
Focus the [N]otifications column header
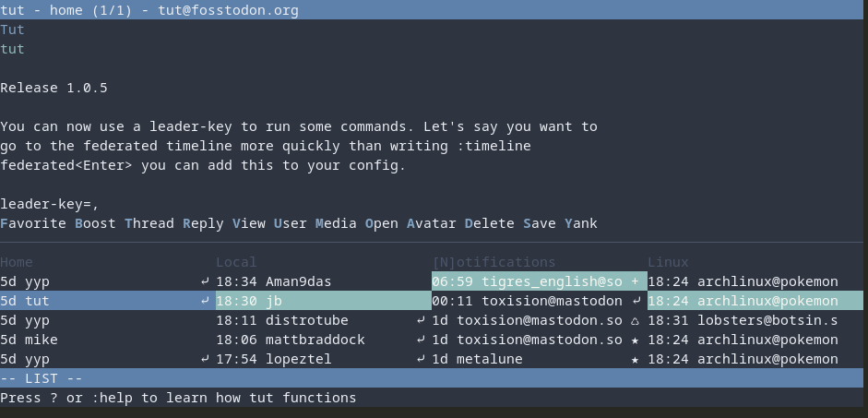pyautogui.click(x=493, y=262)
